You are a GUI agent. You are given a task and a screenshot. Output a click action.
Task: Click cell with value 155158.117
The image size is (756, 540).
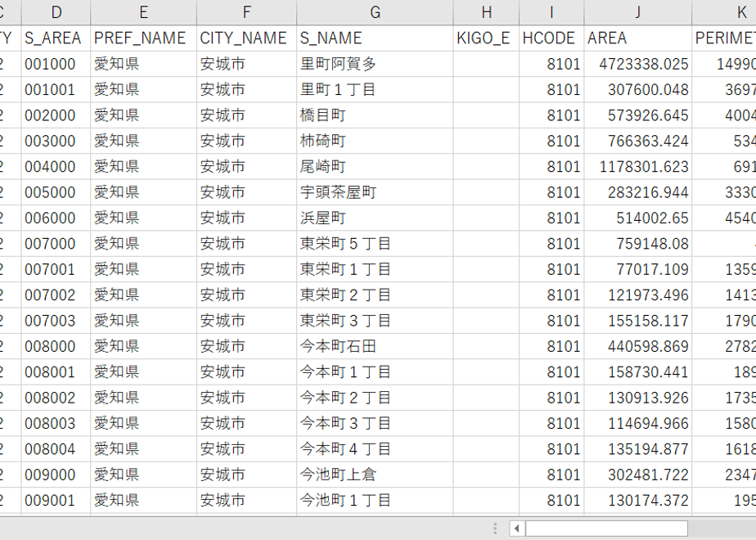coord(638,321)
